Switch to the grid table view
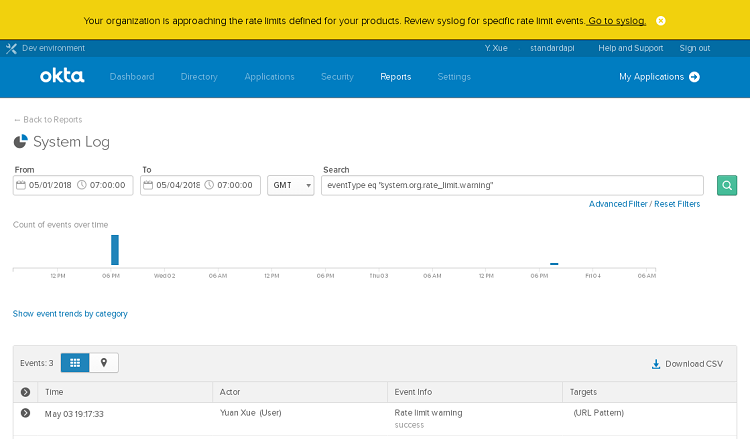The image size is (750, 439). [x=75, y=363]
